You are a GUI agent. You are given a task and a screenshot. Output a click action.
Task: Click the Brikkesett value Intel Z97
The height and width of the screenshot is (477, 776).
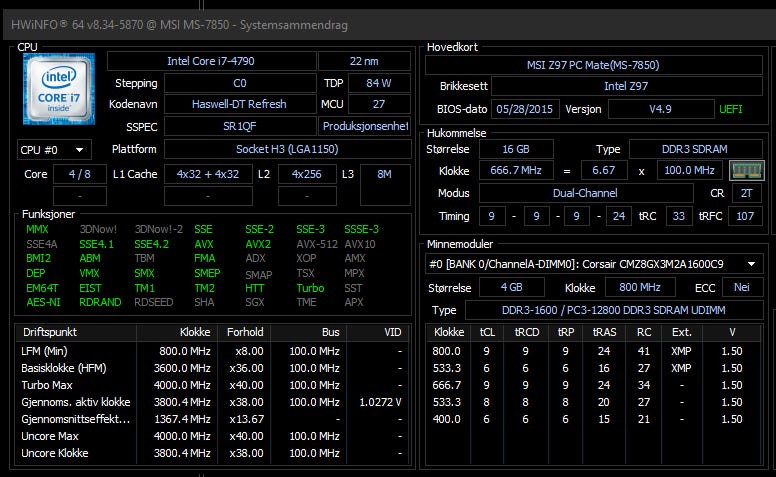coord(627,86)
